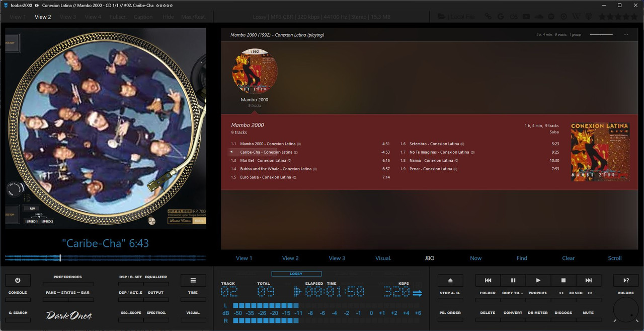This screenshot has height=331, width=644.
Task: Click the blue double-arrow icon beside KBPS
Action: coord(417,293)
